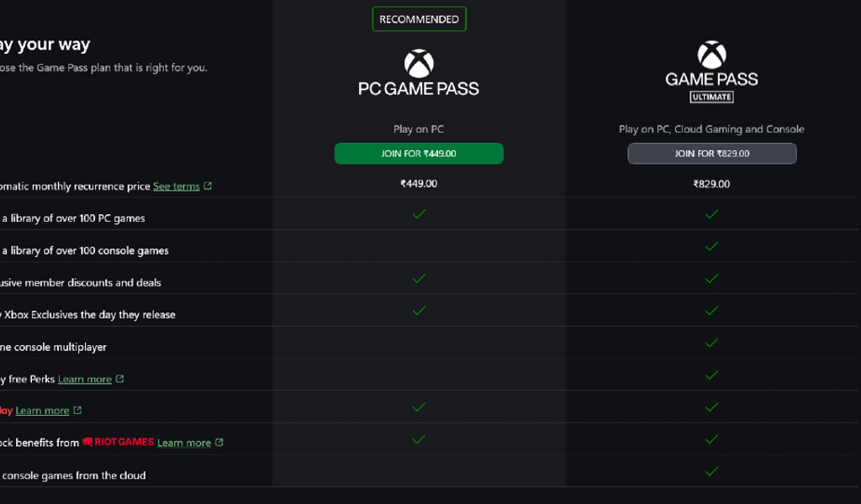Click Ultimate checkmark for console multiplayer row
This screenshot has height=504, width=861.
click(x=711, y=343)
